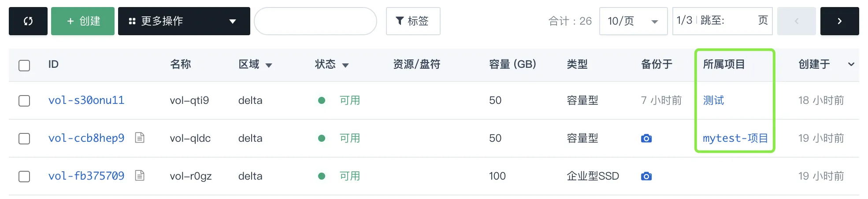
Task: Expand the 更多操作 dropdown
Action: 184,21
